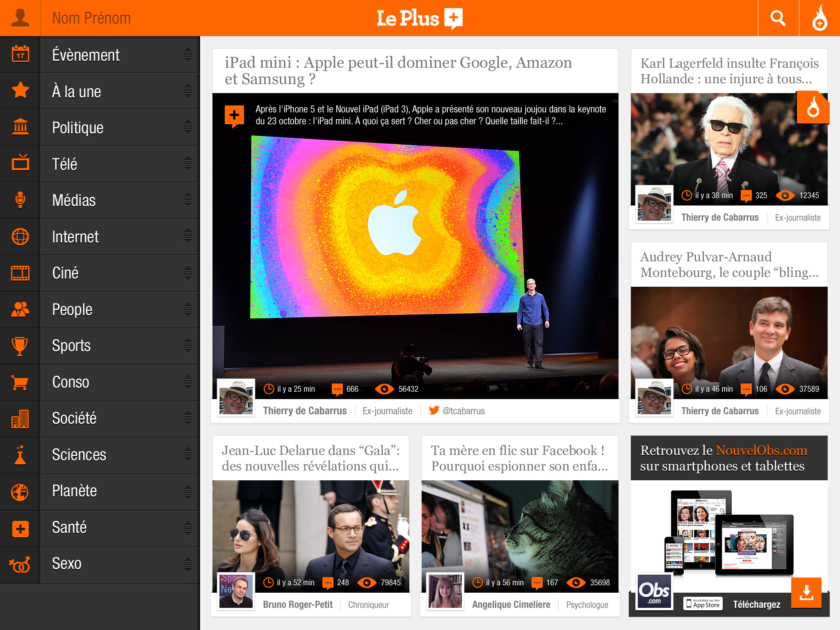Open the Évènement menu section
Image resolution: width=840 pixels, height=630 pixels.
pos(100,55)
